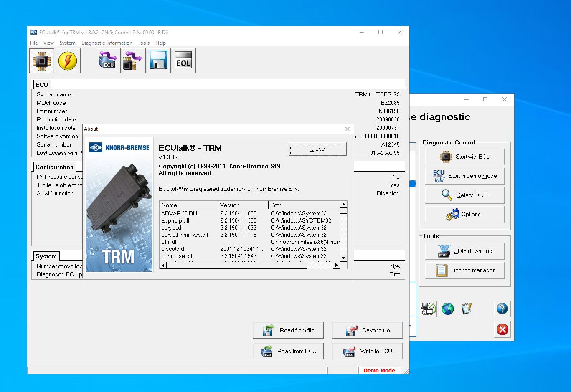
Task: Click the blue question mark help icon
Action: click(502, 309)
